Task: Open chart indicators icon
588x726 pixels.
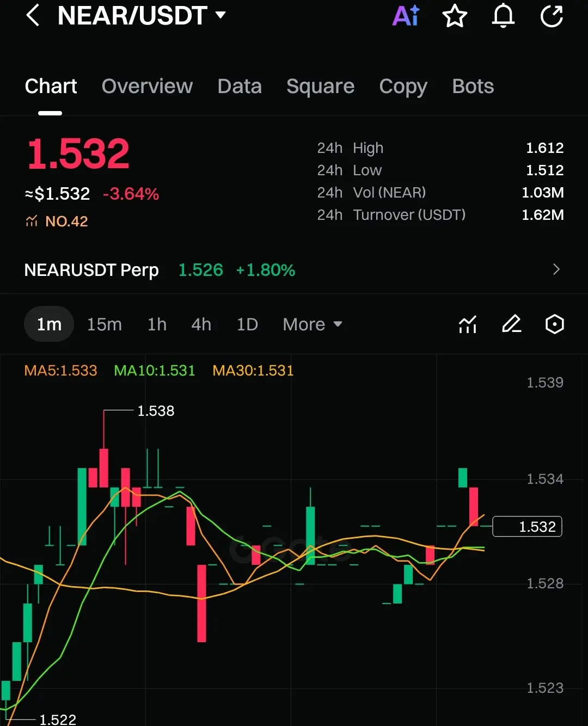Action: (x=468, y=324)
